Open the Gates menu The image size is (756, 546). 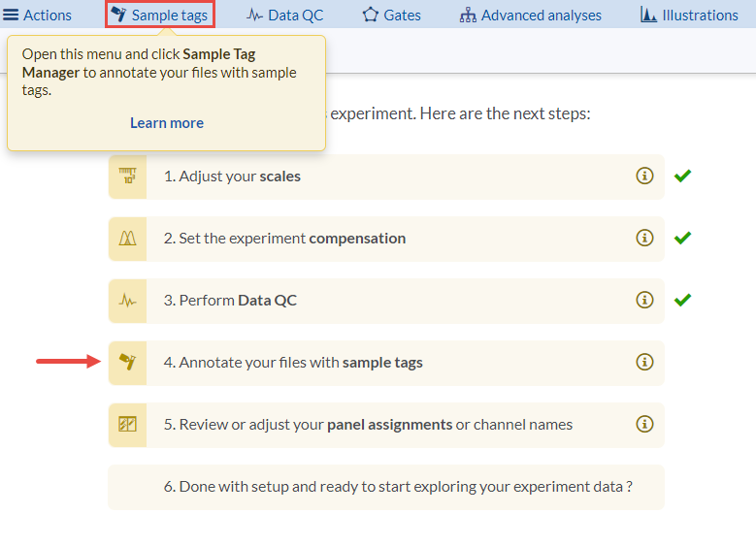coord(391,15)
